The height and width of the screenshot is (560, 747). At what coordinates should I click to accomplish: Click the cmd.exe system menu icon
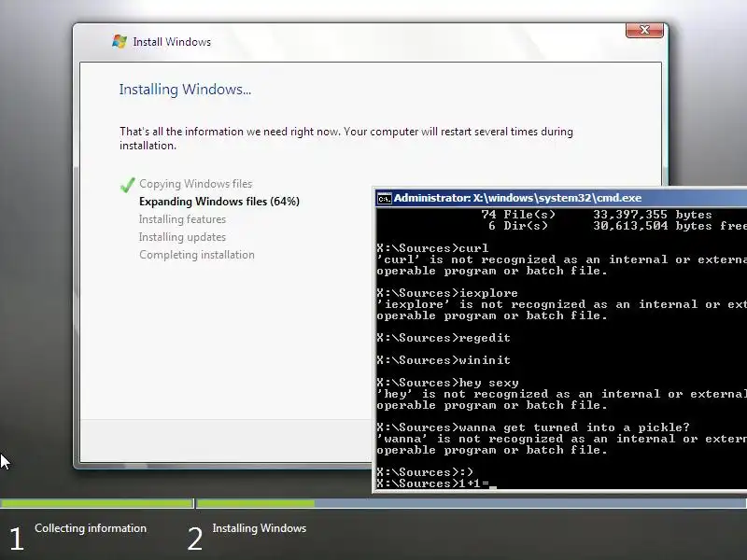(x=384, y=198)
